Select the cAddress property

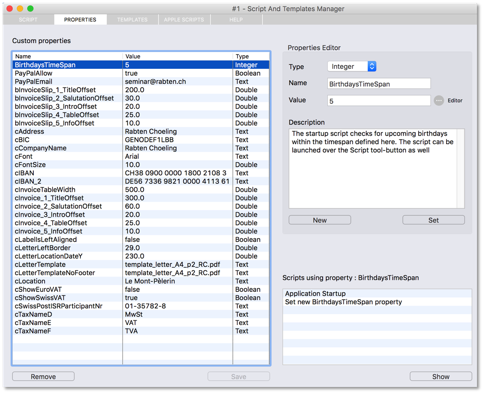141,131
